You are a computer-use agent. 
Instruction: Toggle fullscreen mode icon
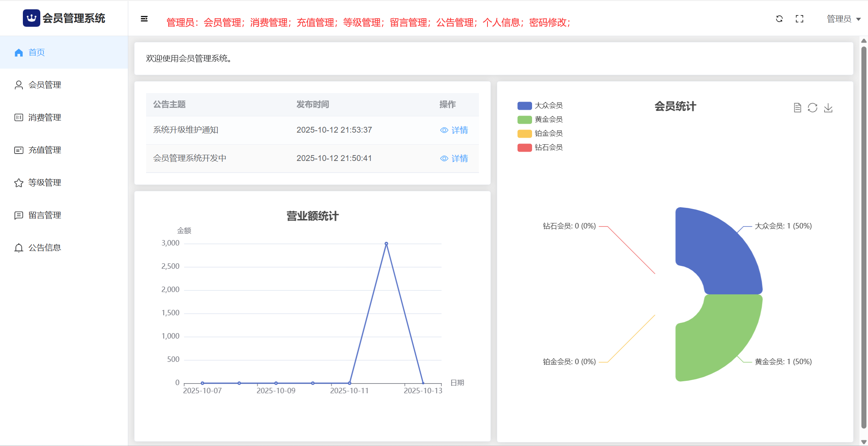pos(799,19)
